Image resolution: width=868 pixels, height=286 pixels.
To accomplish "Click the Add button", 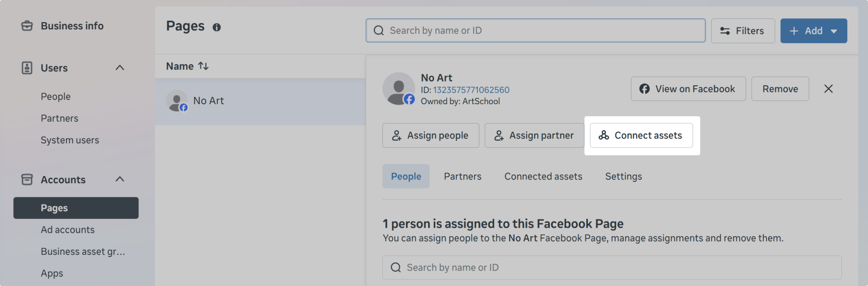I will coord(814,31).
